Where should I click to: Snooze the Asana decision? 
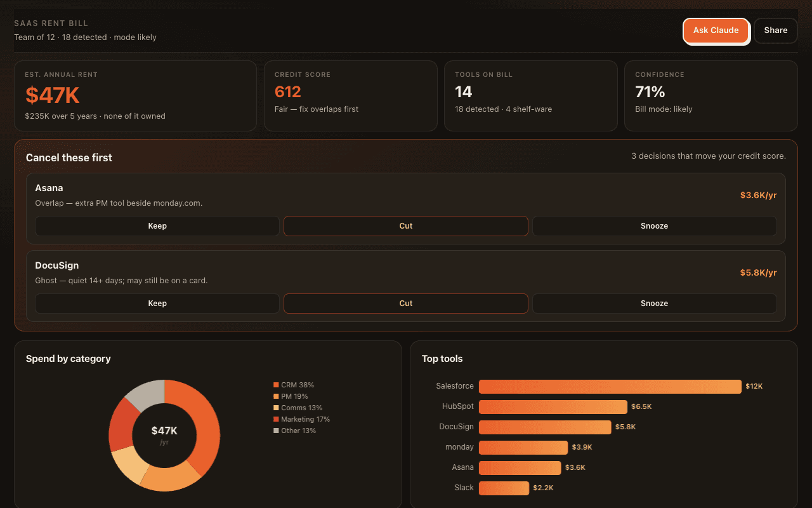pos(654,226)
